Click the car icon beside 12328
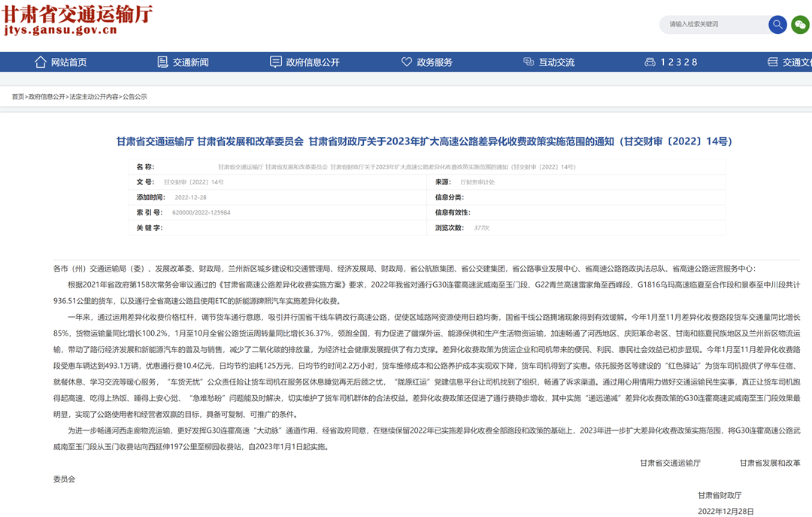Viewport: 812px width, 517px height. pos(650,62)
